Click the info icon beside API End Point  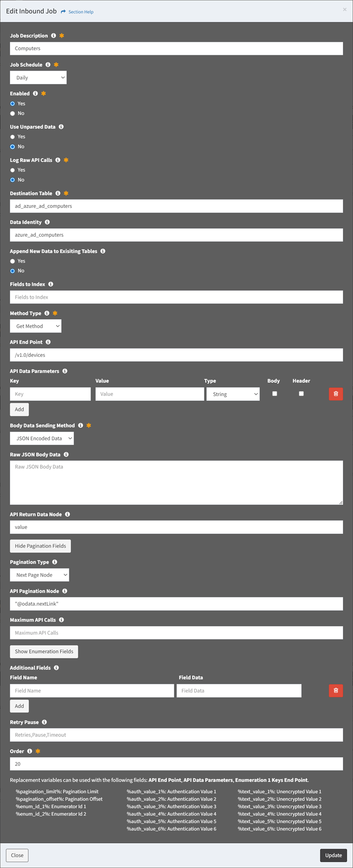tap(48, 342)
